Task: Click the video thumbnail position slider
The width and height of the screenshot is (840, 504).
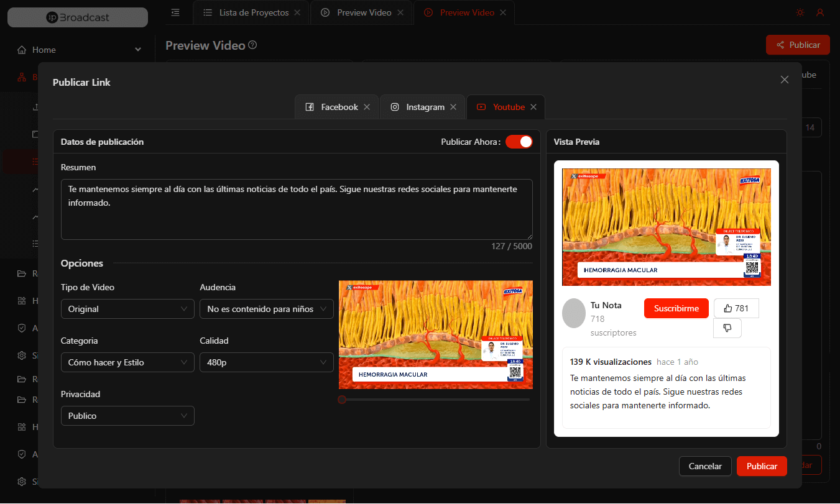Action: point(435,400)
